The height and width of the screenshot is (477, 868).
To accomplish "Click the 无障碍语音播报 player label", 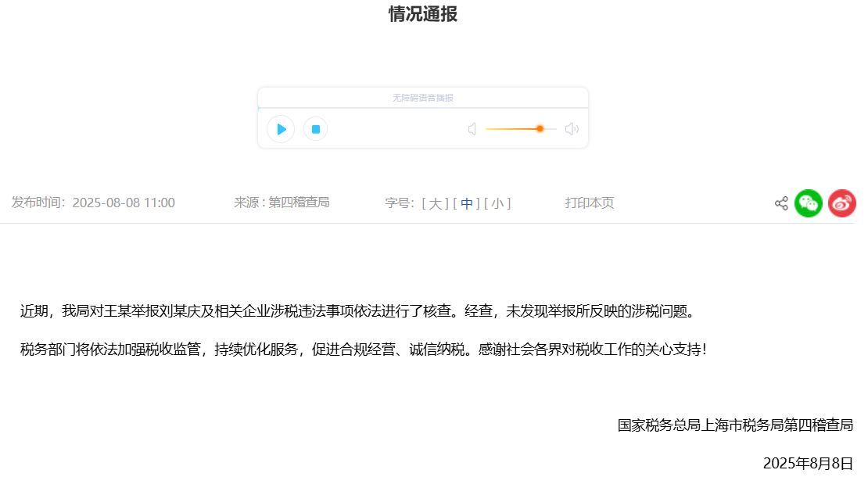I will coord(423,98).
